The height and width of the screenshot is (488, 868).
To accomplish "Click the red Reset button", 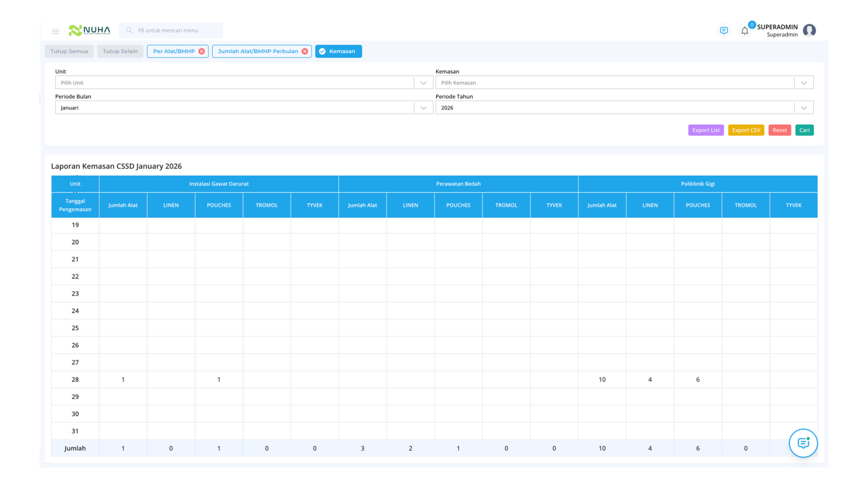I will pos(780,130).
